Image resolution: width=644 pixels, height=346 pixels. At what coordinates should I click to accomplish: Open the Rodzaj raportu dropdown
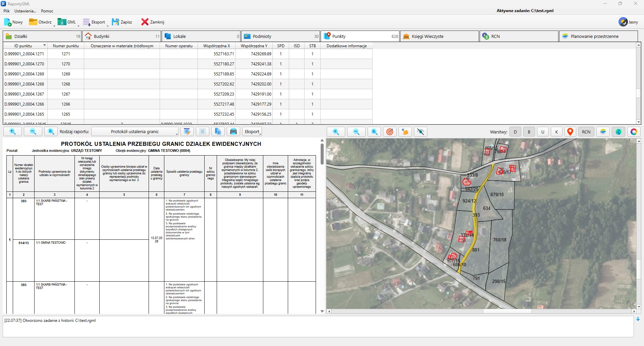[x=135, y=132]
